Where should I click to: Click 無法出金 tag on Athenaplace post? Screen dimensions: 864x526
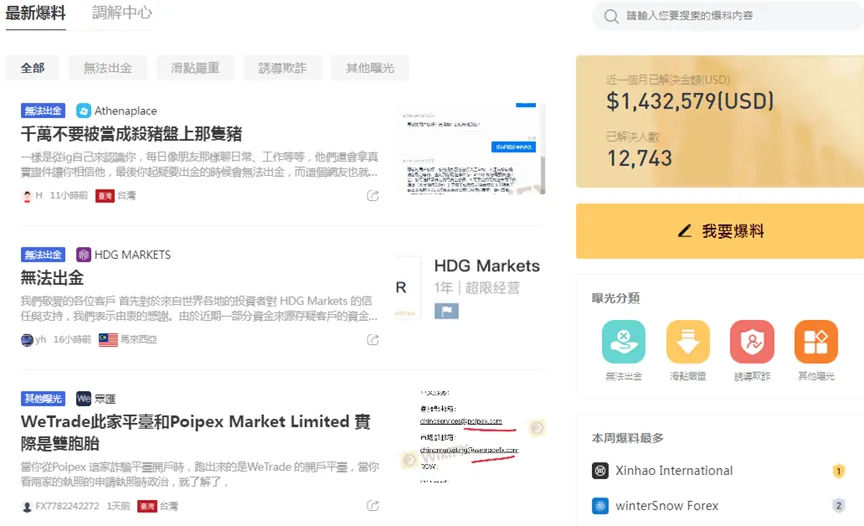click(x=43, y=111)
